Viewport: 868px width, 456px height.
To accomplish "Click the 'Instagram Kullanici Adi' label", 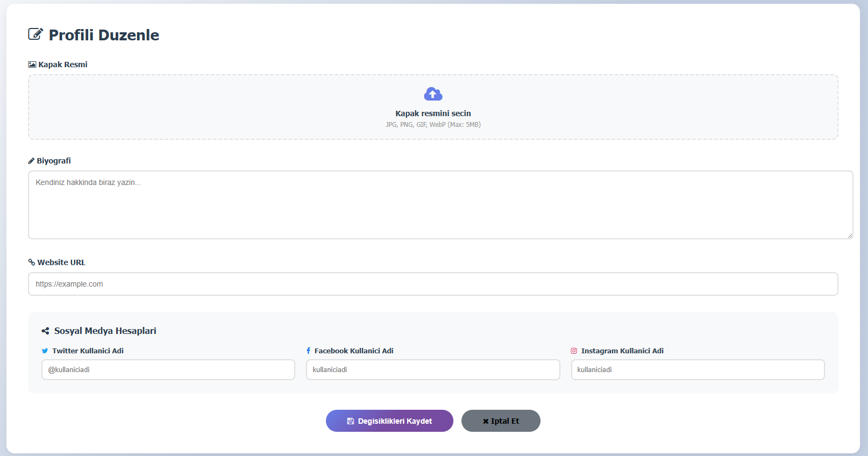I will [622, 351].
